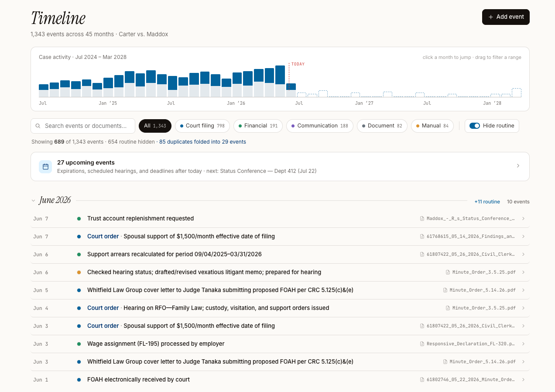Open Responsive_Declaration_FL-320 file attachment
Image resolution: width=555 pixels, height=392 pixels.
click(467, 344)
